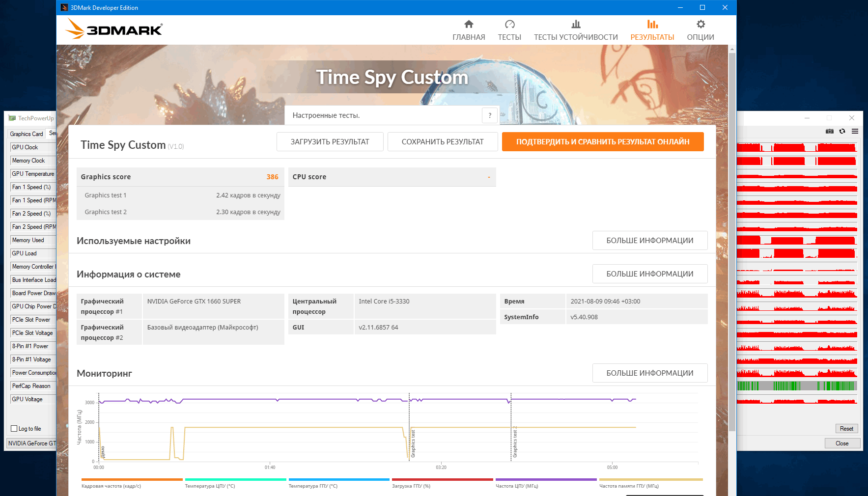Click ПОДТВЕРДИТЬ И СРАВНИТЬ РЕЗУЛЬТАТ ОНЛАЙН button
The width and height of the screenshot is (868, 496).
click(x=603, y=141)
